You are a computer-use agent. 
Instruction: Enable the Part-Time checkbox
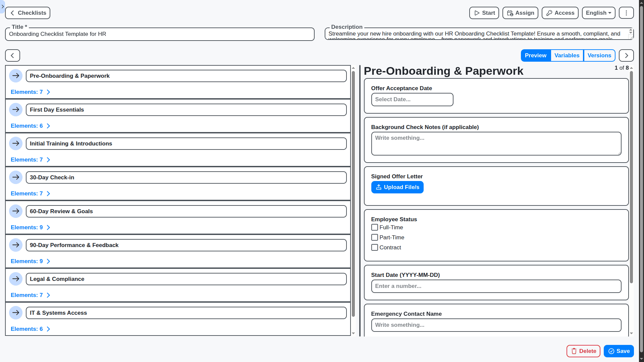click(375, 237)
